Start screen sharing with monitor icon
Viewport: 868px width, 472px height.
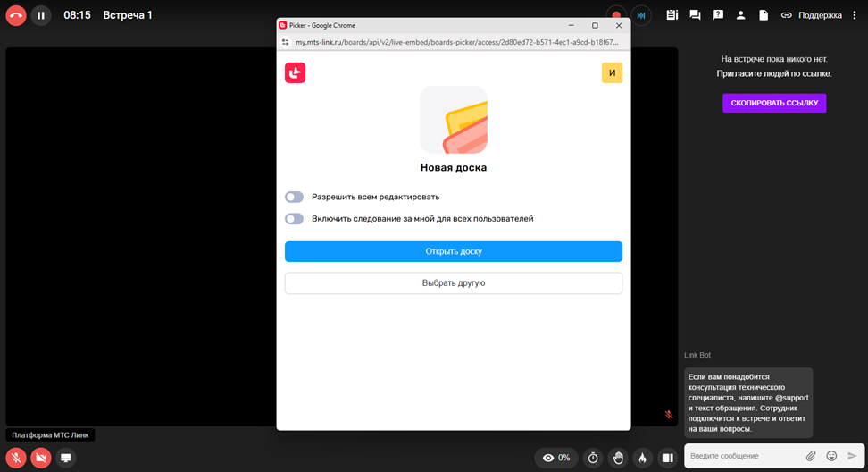(66, 458)
